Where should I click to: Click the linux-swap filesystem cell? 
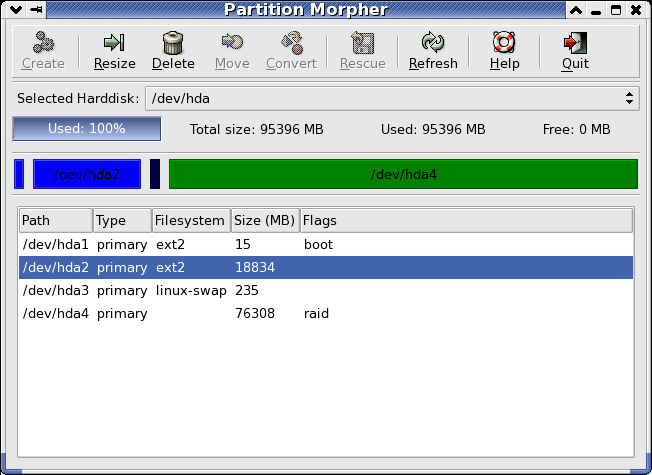[x=191, y=290]
